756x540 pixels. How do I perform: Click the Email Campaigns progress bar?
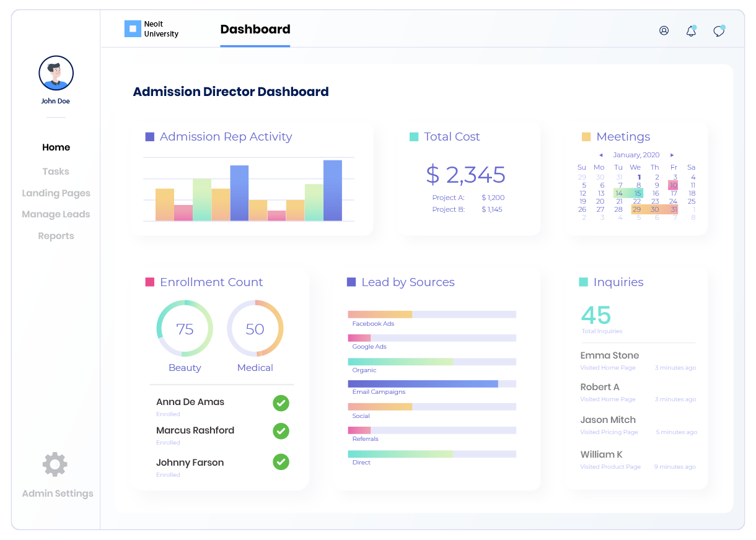(x=432, y=384)
